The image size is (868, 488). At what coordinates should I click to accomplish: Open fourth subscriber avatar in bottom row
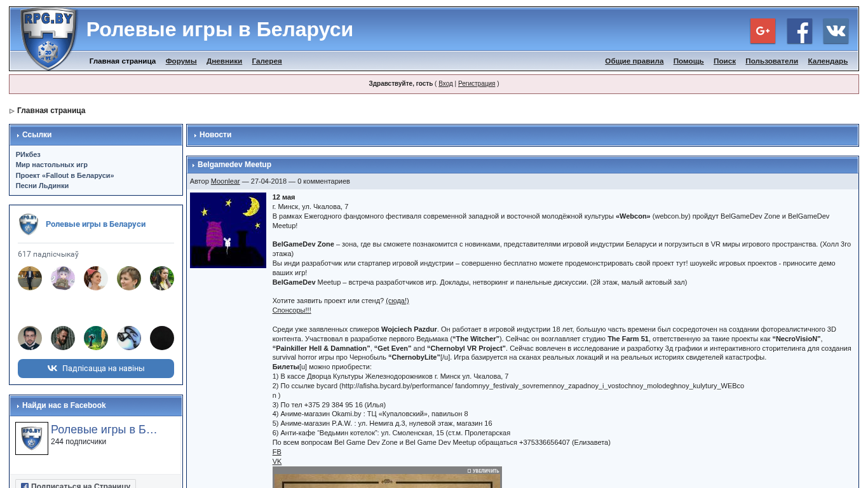[129, 338]
